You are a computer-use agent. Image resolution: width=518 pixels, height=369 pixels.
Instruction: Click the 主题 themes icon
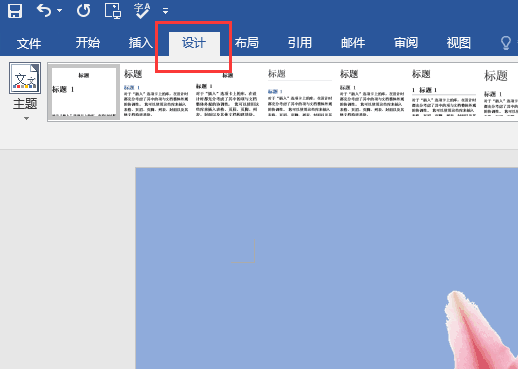point(25,78)
